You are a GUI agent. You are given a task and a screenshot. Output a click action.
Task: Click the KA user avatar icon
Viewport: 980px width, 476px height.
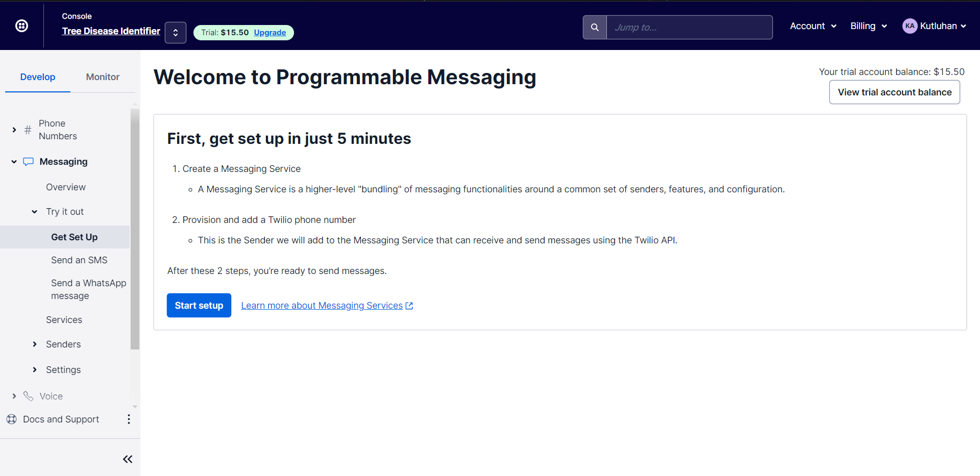tap(910, 26)
